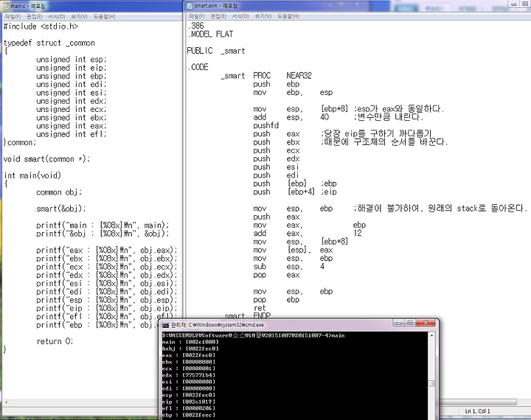531x420 pixels.
Task: Minimize the smart.asm Notepad window
Action: [x=514, y=4]
